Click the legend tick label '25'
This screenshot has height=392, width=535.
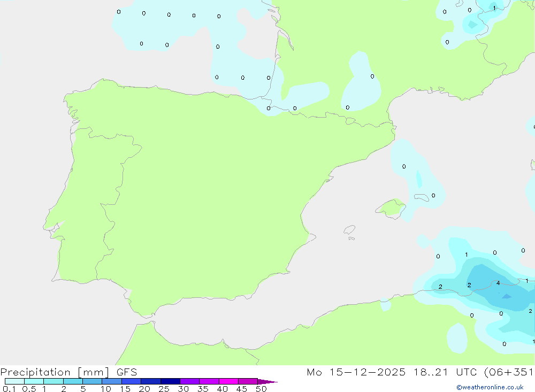click(x=164, y=389)
